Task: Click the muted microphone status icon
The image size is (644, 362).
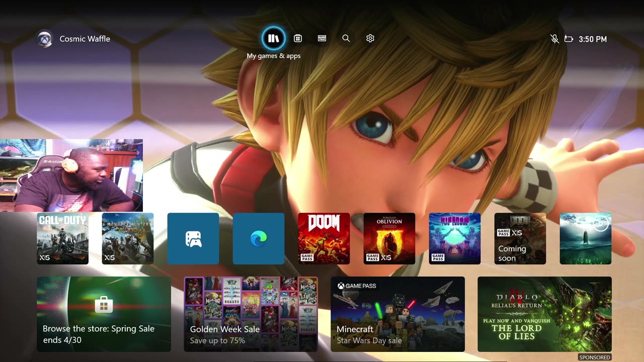Action: click(554, 39)
